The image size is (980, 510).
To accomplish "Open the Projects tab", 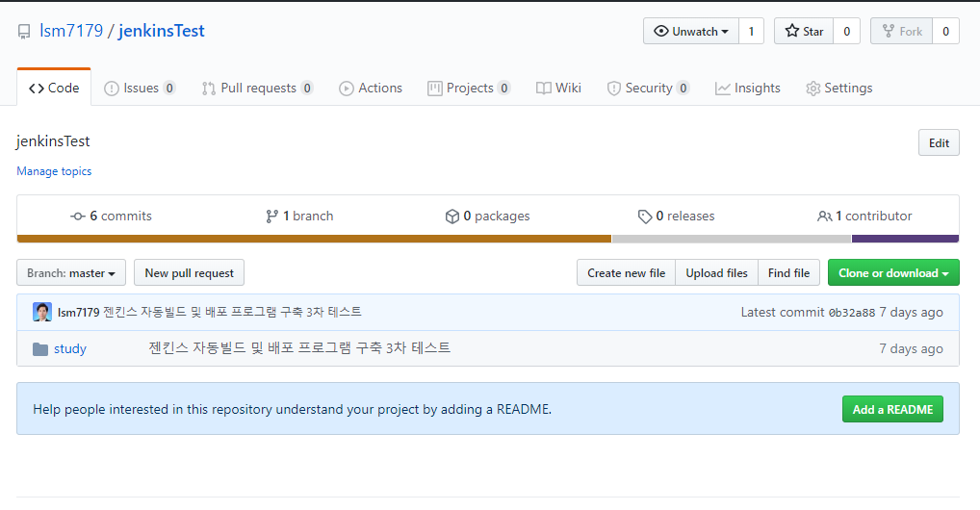I will 469,89.
